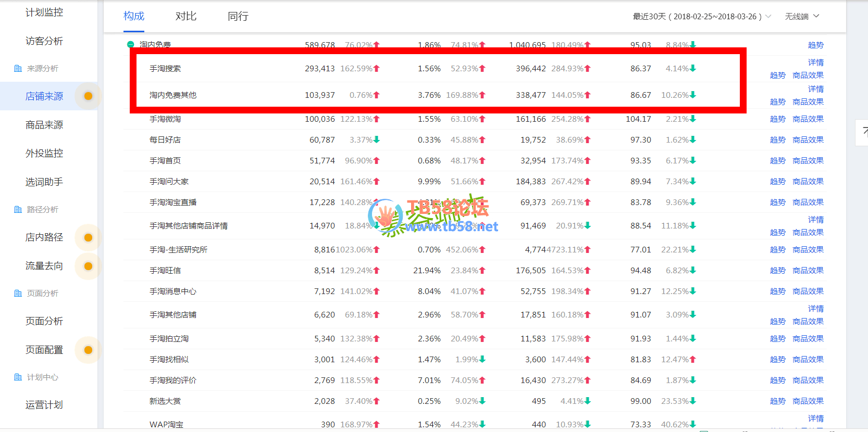Click orange dot beside 页面配置
868x432 pixels.
(x=88, y=350)
